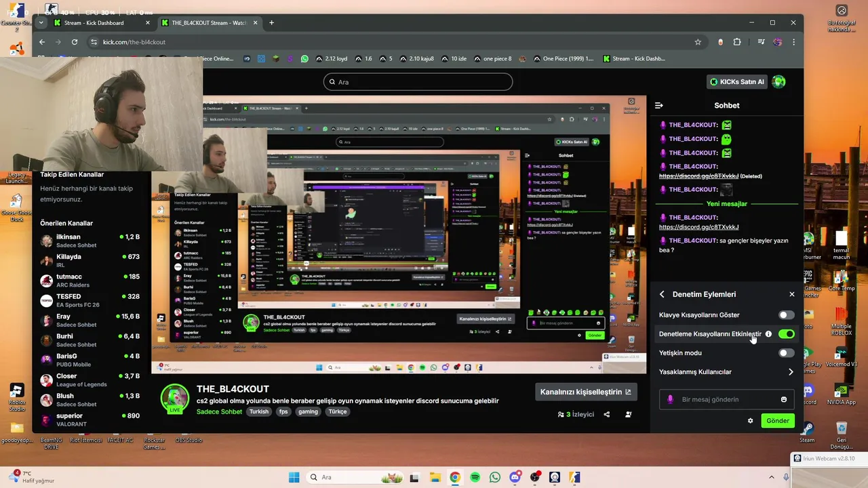Image resolution: width=868 pixels, height=488 pixels.
Task: Open the one piece 8 bookmark
Action: point(492,59)
